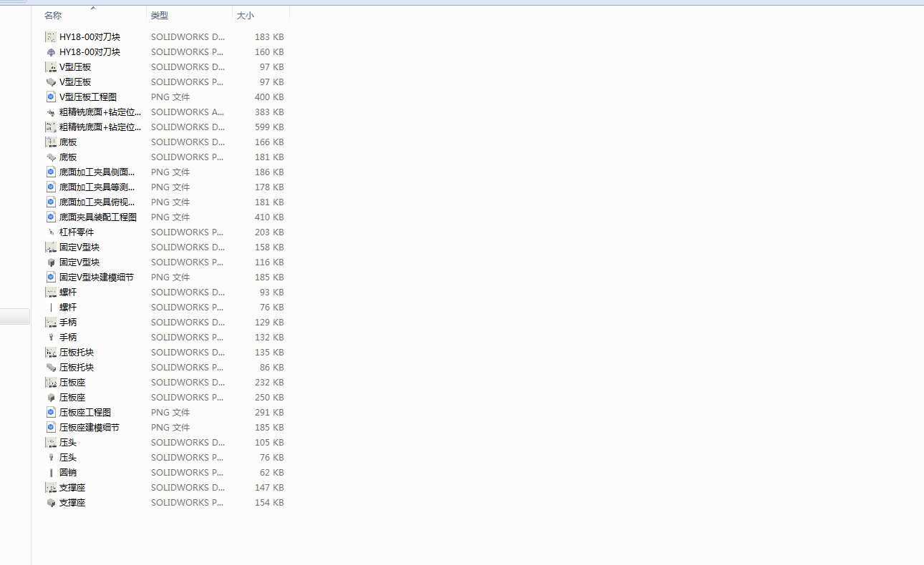Click the 手柄 part icon (132 KB)

[x=51, y=337]
